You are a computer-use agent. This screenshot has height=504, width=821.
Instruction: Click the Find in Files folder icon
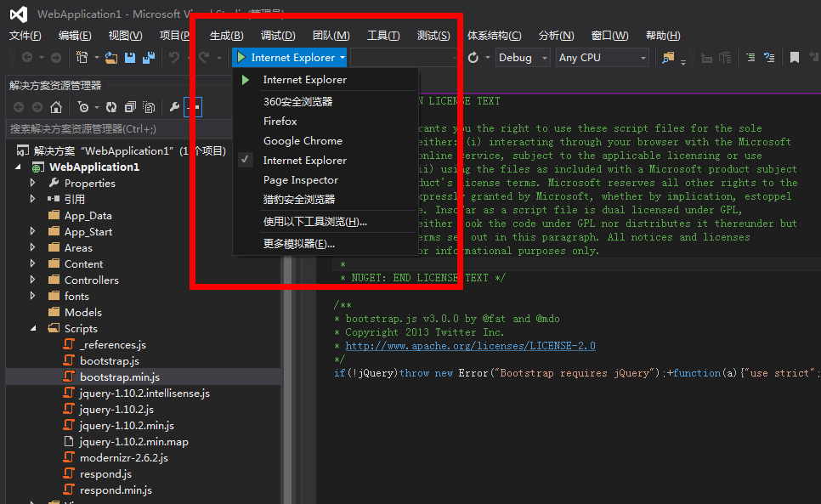668,58
